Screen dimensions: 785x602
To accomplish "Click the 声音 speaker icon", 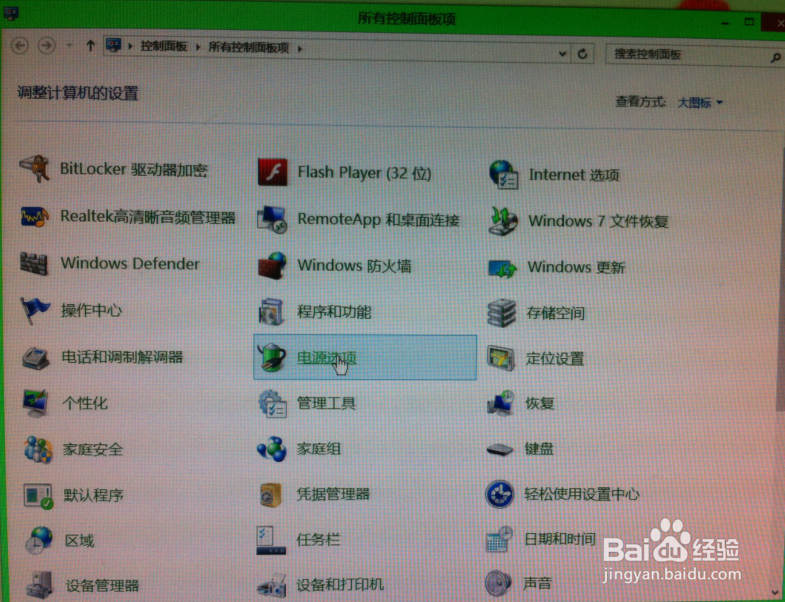I will coord(499,583).
